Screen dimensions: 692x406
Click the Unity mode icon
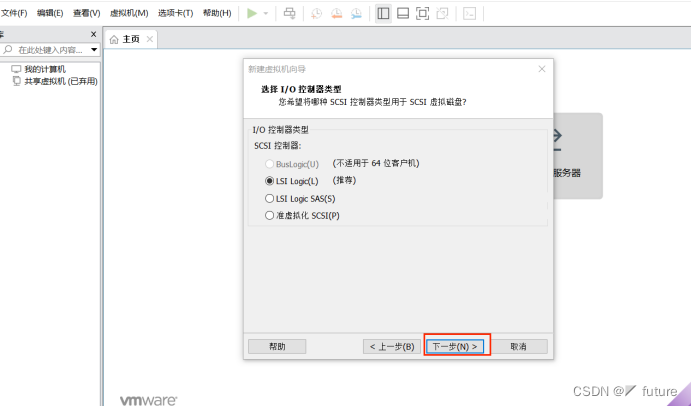tap(442, 13)
